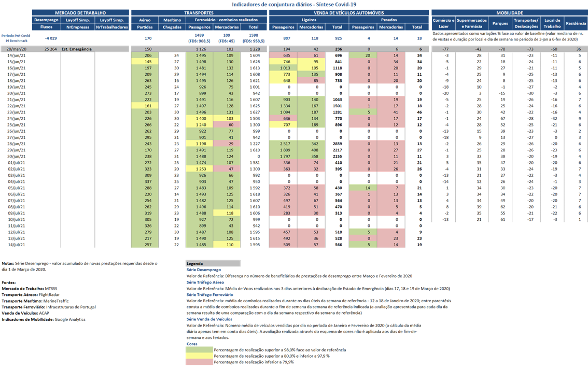Select the Legenda heading cell
This screenshot has height=368, width=588.
pyautogui.click(x=213, y=263)
